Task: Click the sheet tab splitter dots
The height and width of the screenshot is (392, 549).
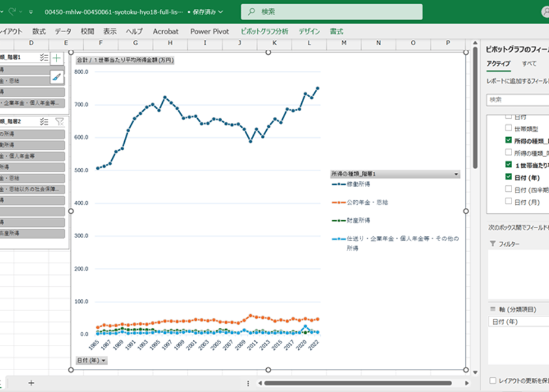Action: (248, 383)
